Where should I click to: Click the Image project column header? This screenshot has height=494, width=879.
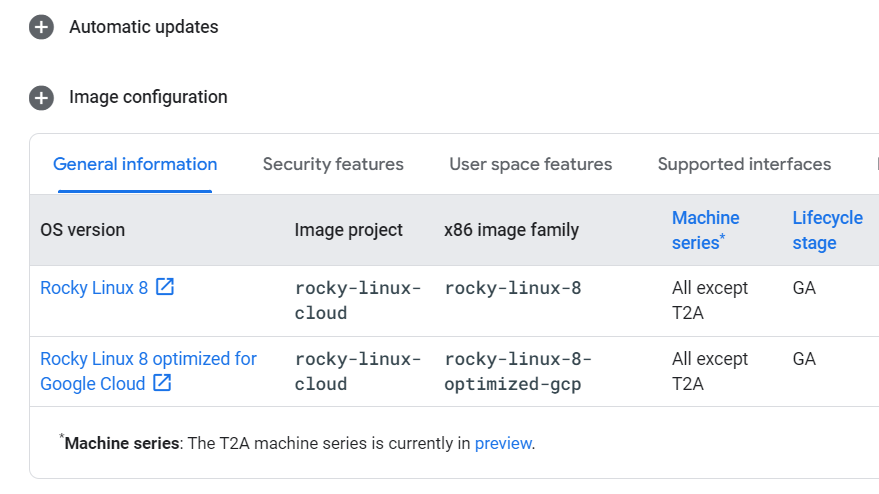click(349, 230)
